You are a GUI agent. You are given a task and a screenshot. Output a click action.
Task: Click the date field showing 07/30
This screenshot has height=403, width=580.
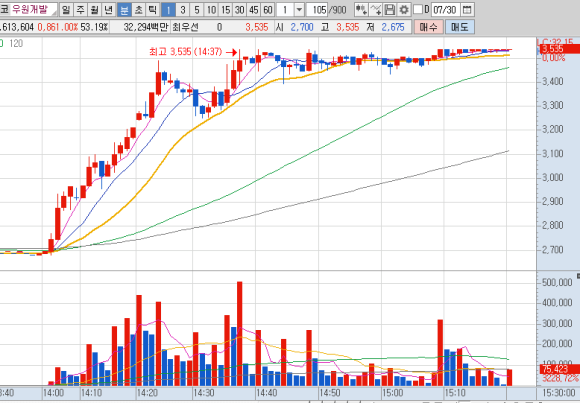coord(446,10)
